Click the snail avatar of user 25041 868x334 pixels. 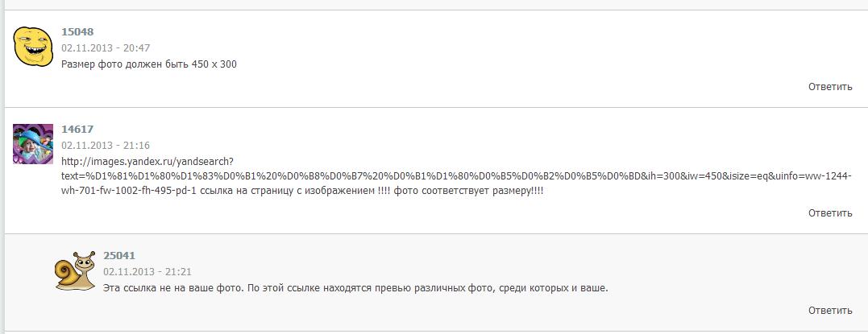(x=75, y=270)
